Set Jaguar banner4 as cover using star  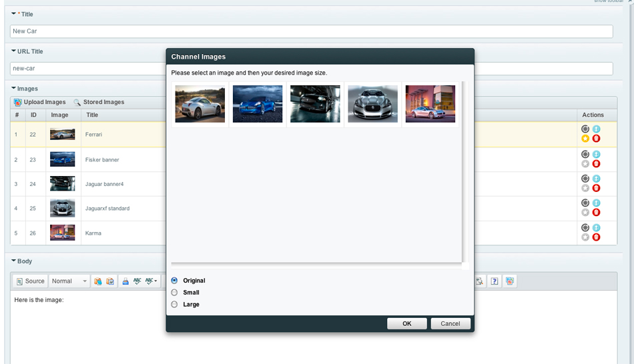[x=585, y=188]
